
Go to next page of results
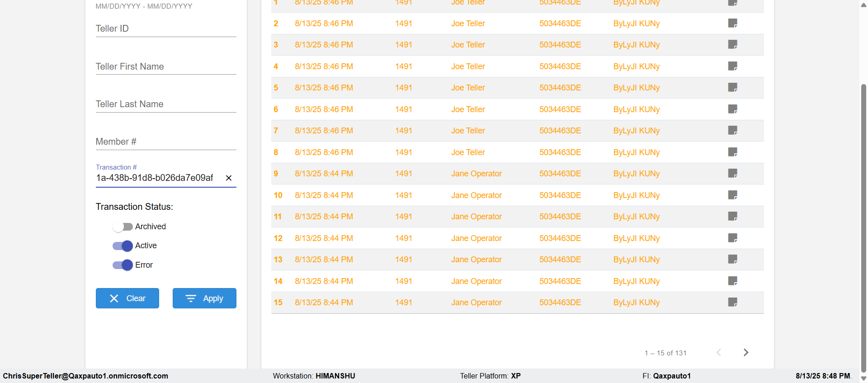tap(746, 352)
